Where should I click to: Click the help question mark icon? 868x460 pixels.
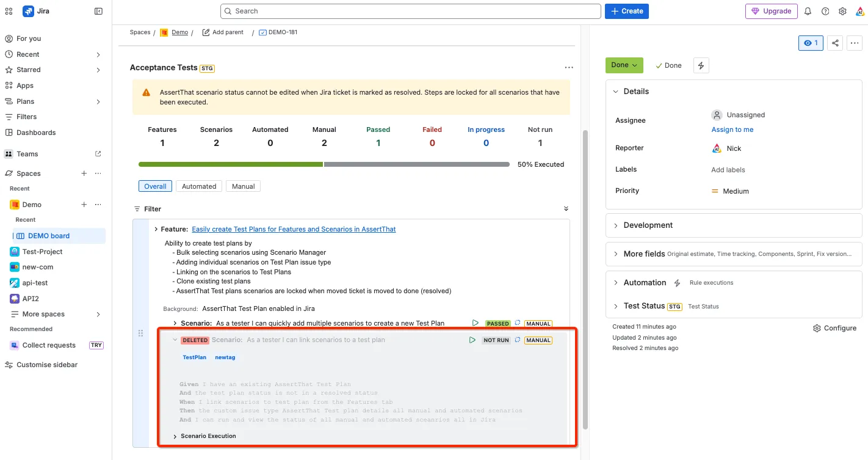(x=825, y=11)
